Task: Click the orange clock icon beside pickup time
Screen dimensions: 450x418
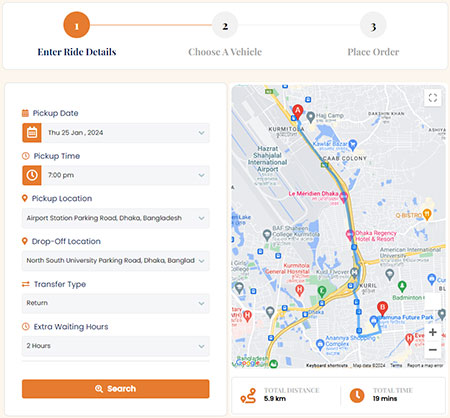Action: point(32,175)
